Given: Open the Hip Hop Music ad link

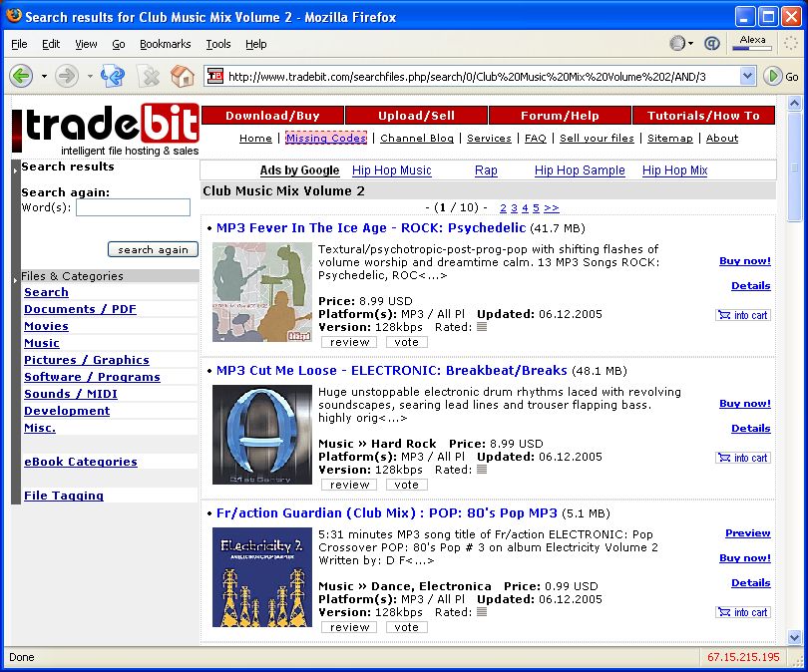Looking at the screenshot, I should pos(392,170).
